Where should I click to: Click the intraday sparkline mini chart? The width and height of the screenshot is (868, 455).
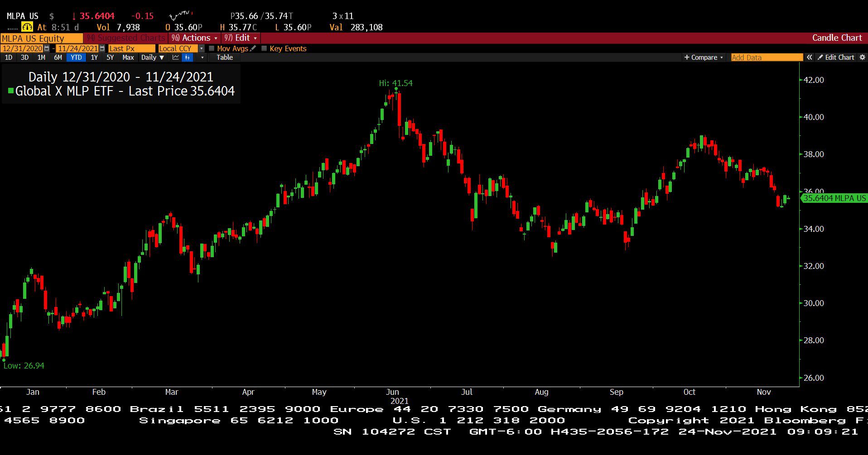click(x=181, y=16)
